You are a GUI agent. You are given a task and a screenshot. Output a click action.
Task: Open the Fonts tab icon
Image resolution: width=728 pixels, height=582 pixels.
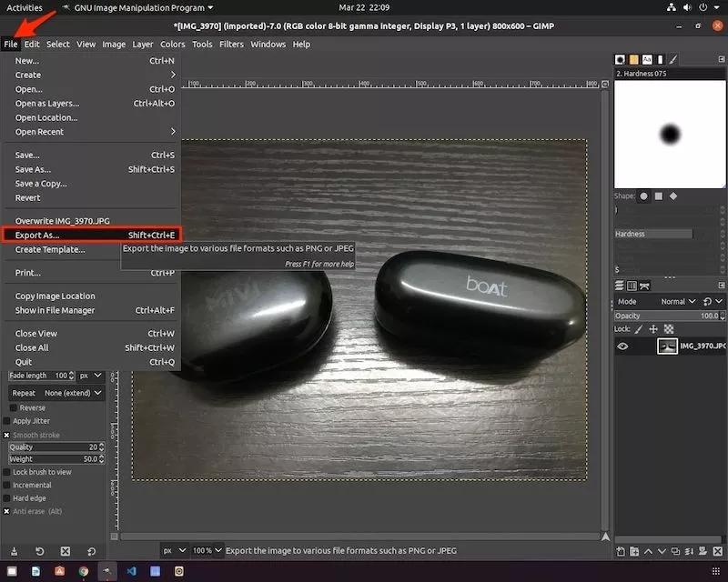click(x=647, y=59)
